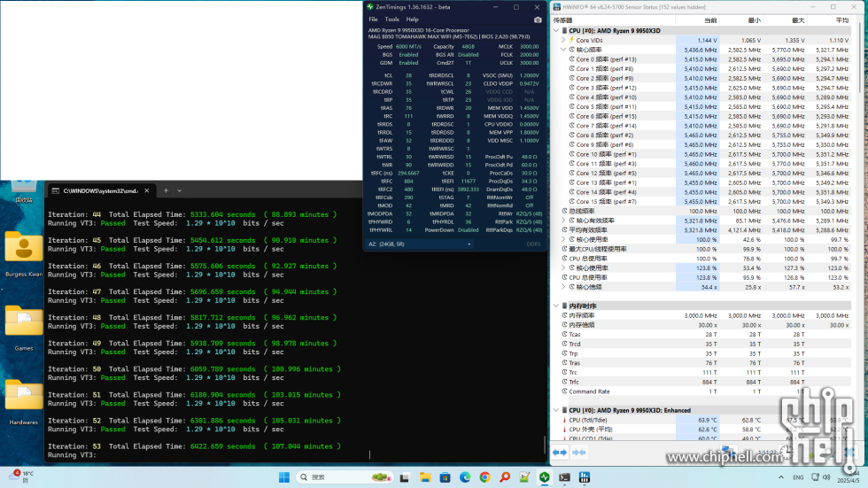Open the File menu in ZenTimings
This screenshot has width=868, height=488.
click(x=373, y=19)
